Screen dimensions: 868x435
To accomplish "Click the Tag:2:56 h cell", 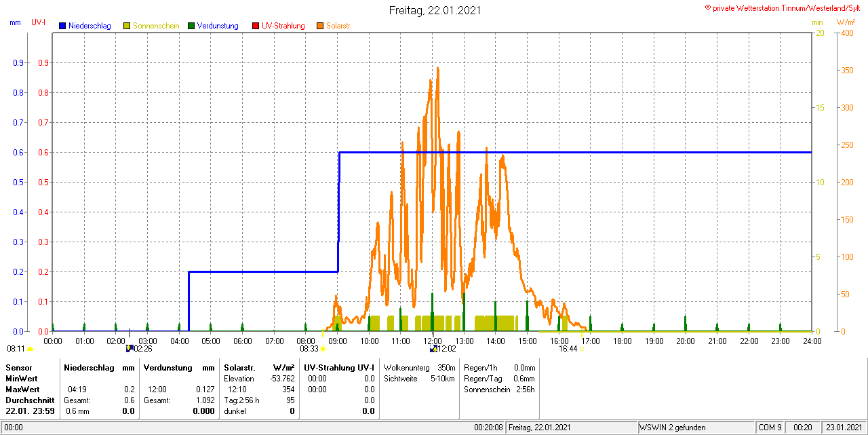I will coord(241,400).
